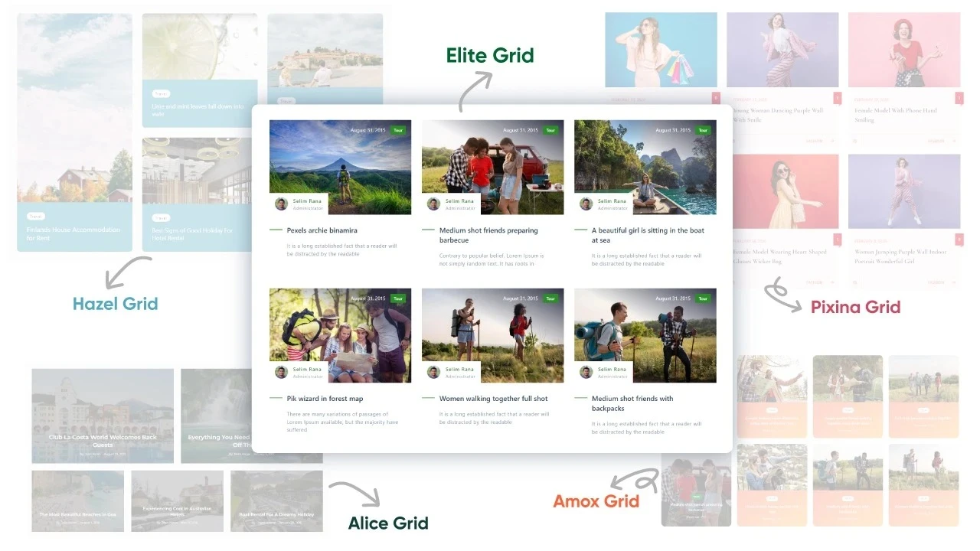Click the Amox Grid label
980x551 pixels.
596,501
